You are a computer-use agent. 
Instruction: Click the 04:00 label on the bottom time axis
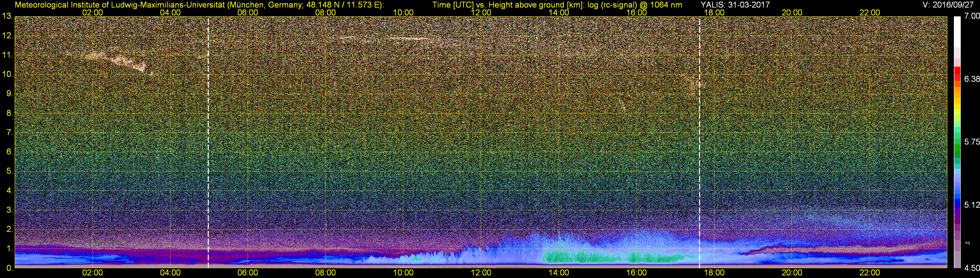pos(170,273)
